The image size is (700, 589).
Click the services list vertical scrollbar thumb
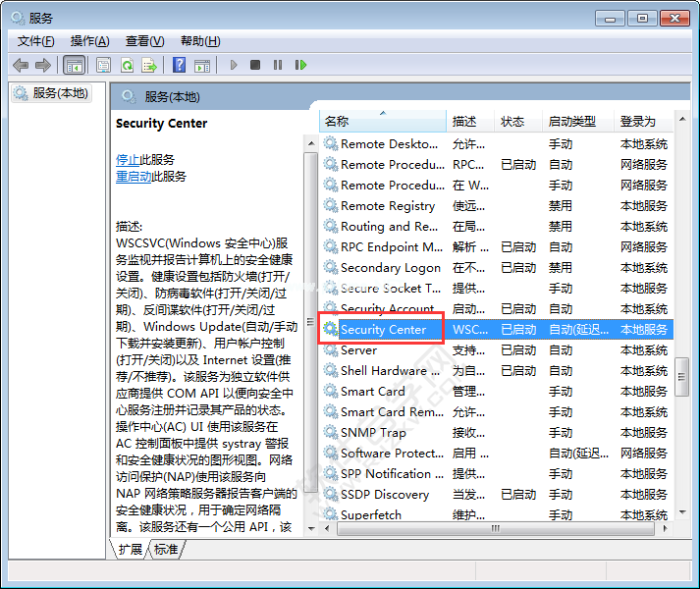(681, 376)
